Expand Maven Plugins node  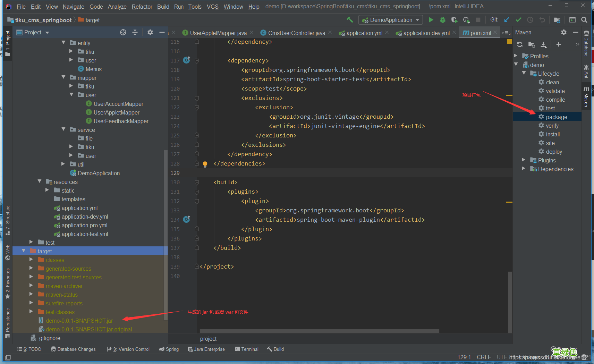(524, 160)
